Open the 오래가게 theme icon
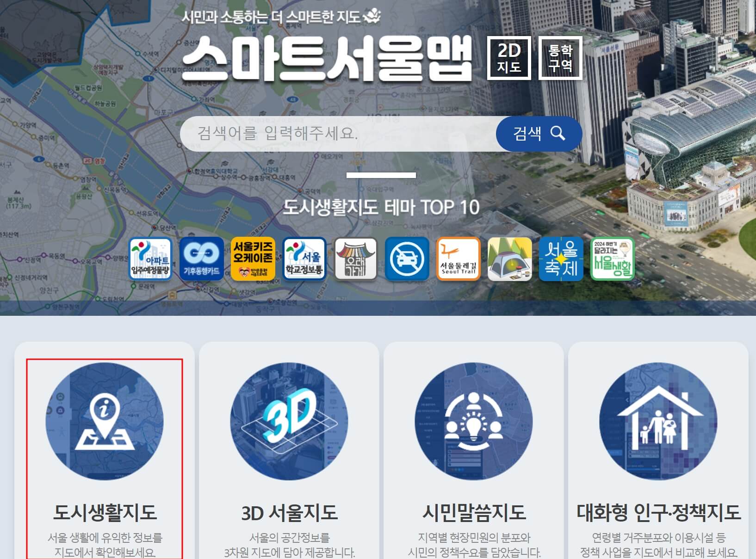 tap(355, 259)
